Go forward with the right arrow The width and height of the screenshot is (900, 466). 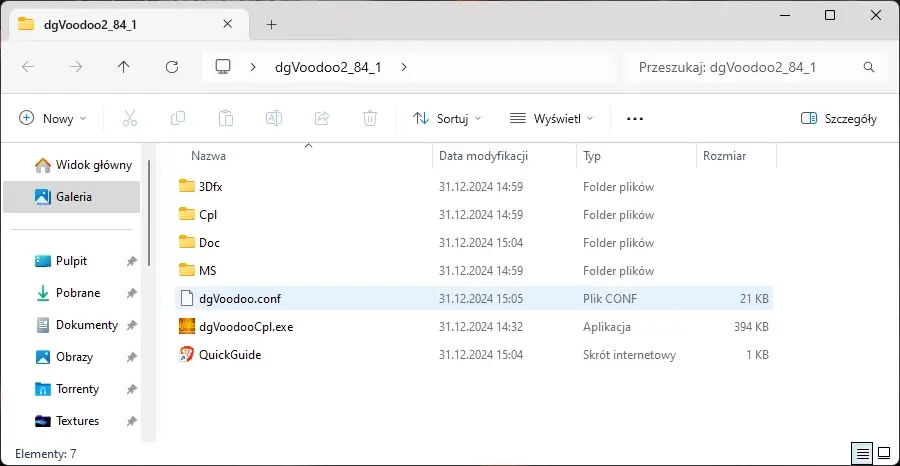(x=76, y=67)
